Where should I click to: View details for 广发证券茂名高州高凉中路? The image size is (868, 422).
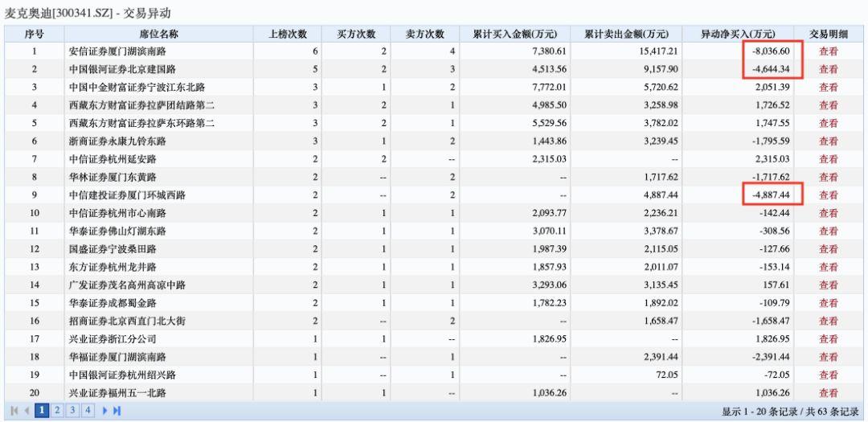pyautogui.click(x=828, y=285)
